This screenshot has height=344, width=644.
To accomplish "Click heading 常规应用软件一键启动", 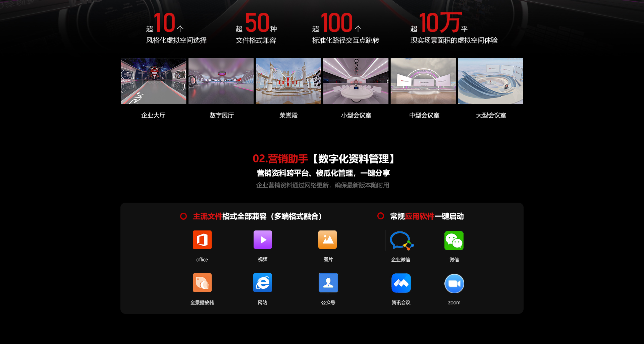I will click(427, 216).
